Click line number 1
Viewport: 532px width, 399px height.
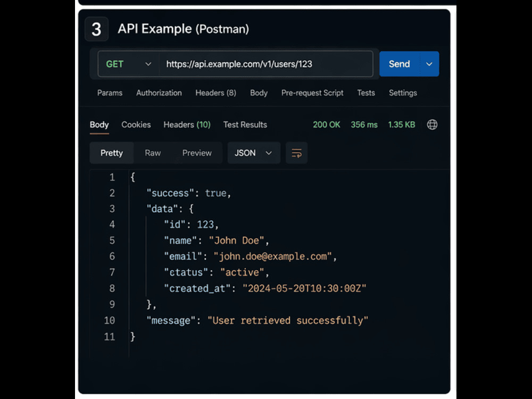pos(112,177)
